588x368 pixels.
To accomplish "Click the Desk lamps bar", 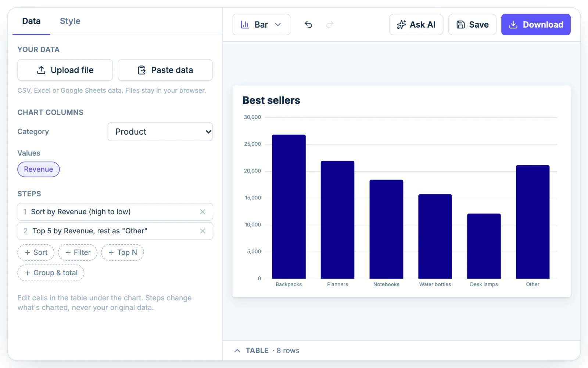I will (484, 246).
